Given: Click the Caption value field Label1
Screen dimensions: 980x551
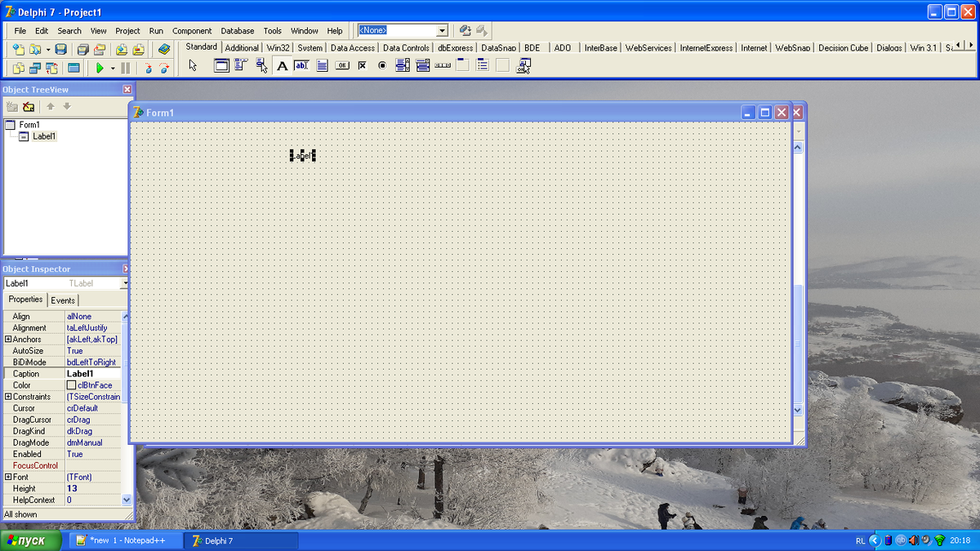Looking at the screenshot, I should [93, 374].
